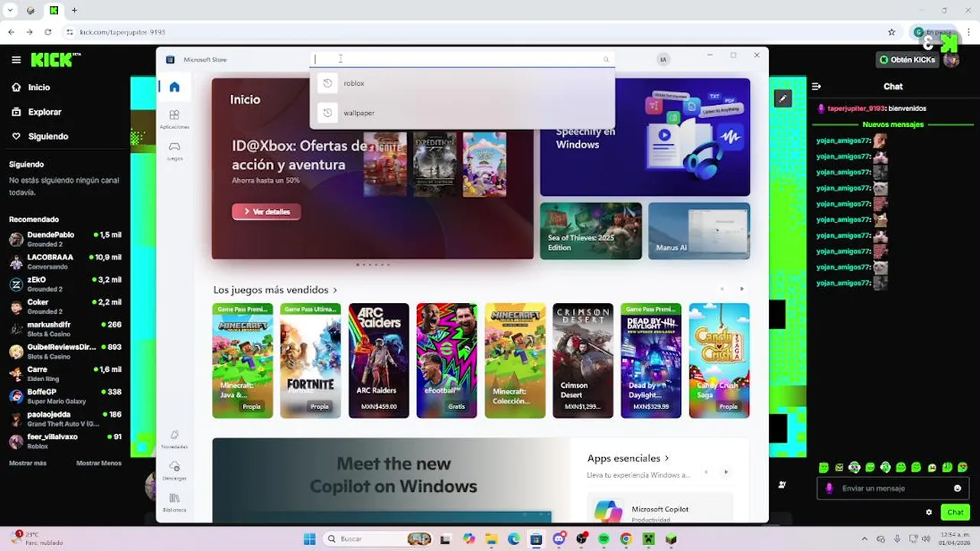The height and width of the screenshot is (551, 980).
Task: Click the Obtén KICKs button
Action: coord(908,60)
